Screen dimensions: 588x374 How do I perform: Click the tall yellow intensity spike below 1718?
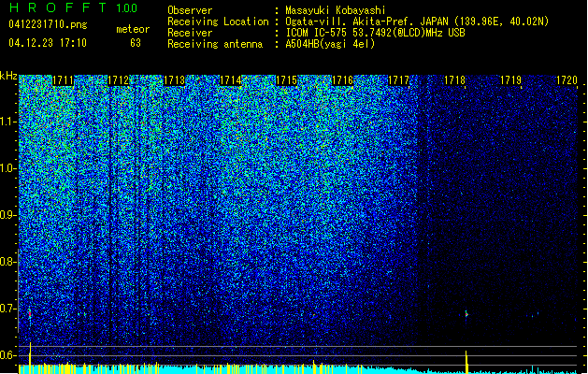click(x=466, y=362)
